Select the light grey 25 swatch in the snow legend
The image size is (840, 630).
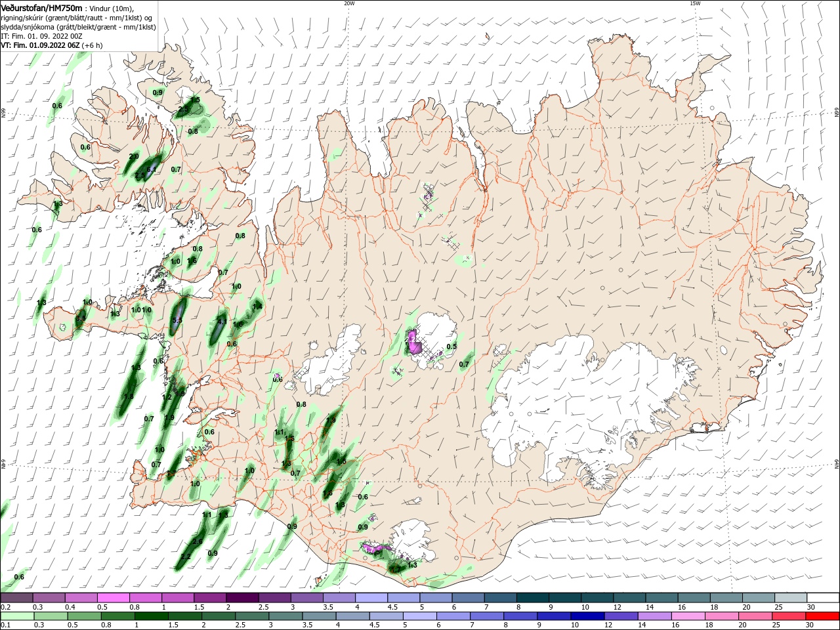click(790, 598)
